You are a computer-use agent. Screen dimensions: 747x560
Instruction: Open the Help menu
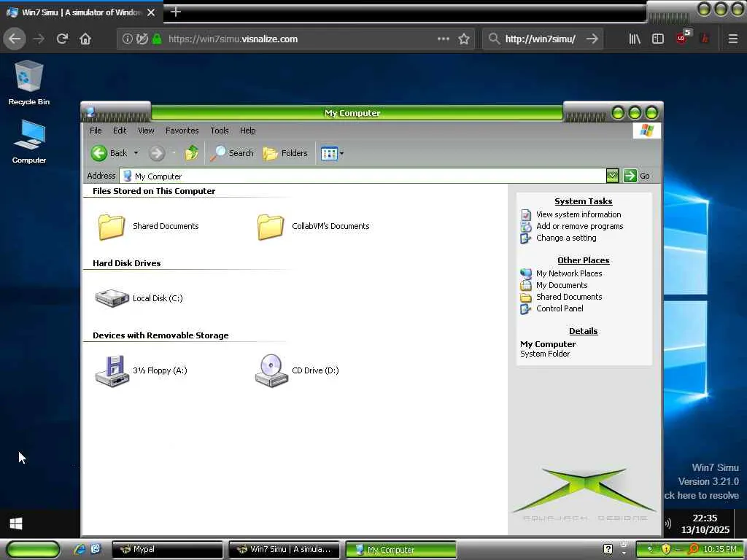[248, 131]
